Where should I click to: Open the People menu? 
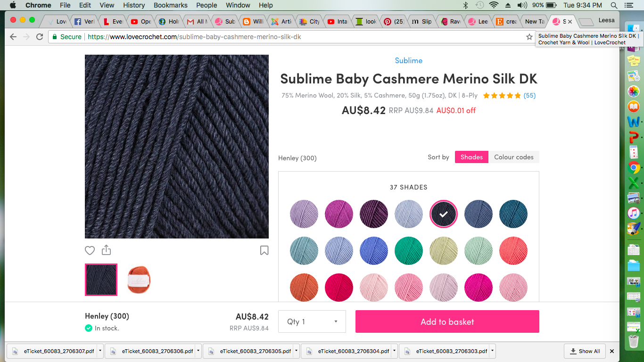tap(206, 5)
